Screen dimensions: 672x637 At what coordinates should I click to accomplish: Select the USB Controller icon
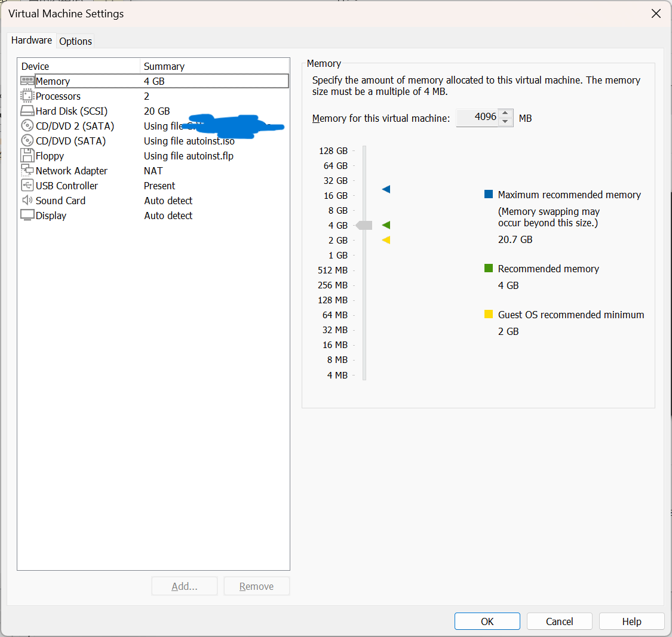click(x=27, y=185)
